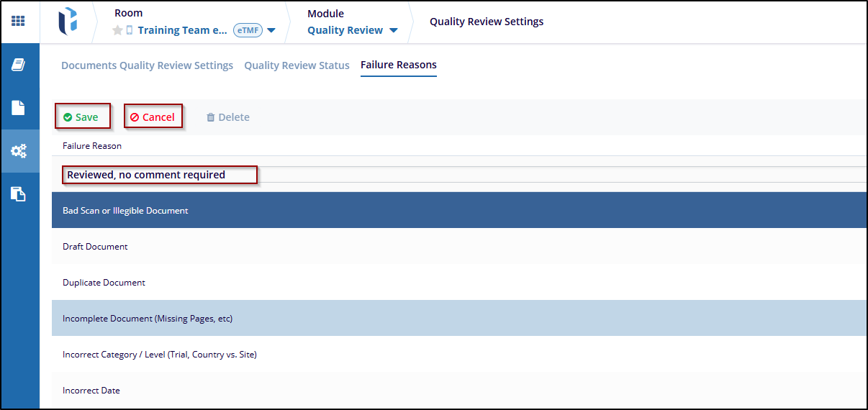Click the Delete button

tap(228, 117)
